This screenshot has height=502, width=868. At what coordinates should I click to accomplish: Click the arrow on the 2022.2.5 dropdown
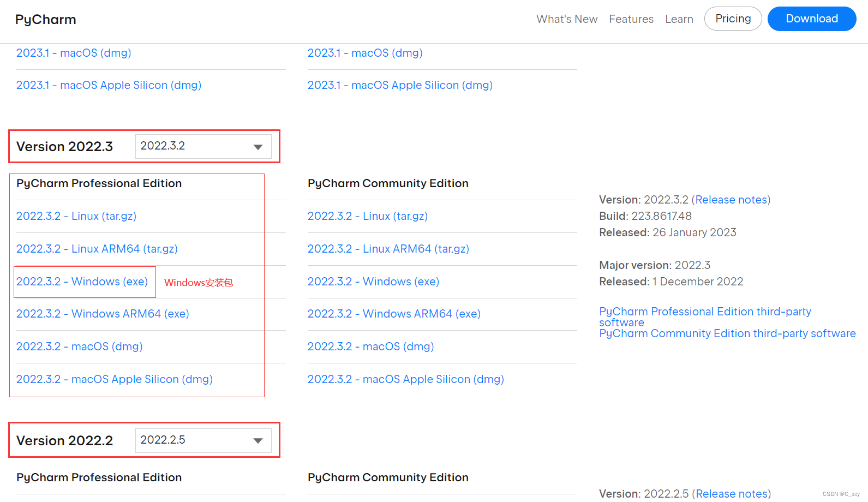258,441
